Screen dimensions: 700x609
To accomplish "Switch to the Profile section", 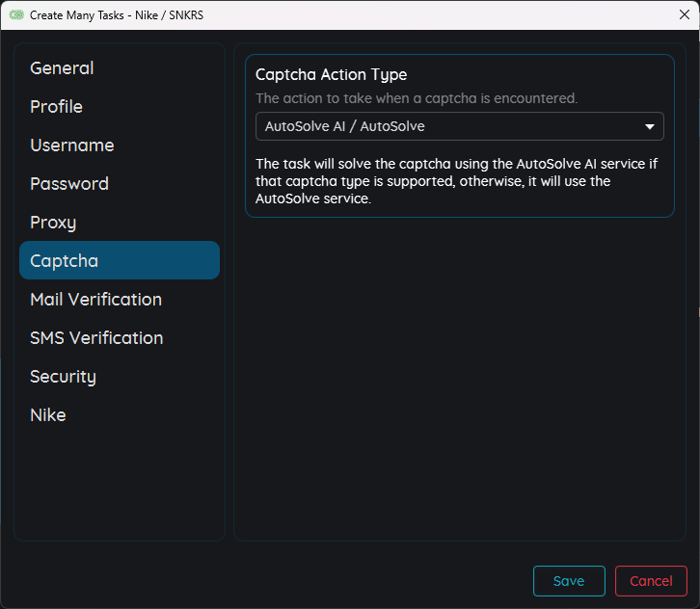I will point(56,107).
